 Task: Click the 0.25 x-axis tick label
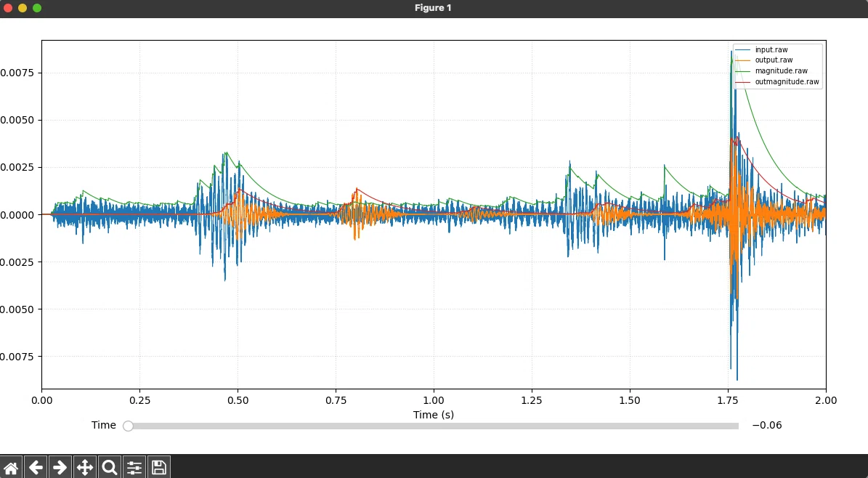(x=139, y=400)
